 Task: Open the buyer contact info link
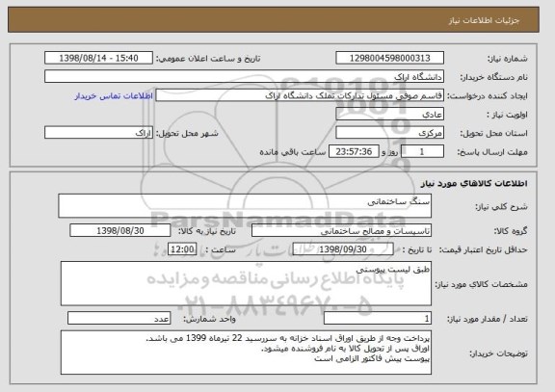coord(114,96)
